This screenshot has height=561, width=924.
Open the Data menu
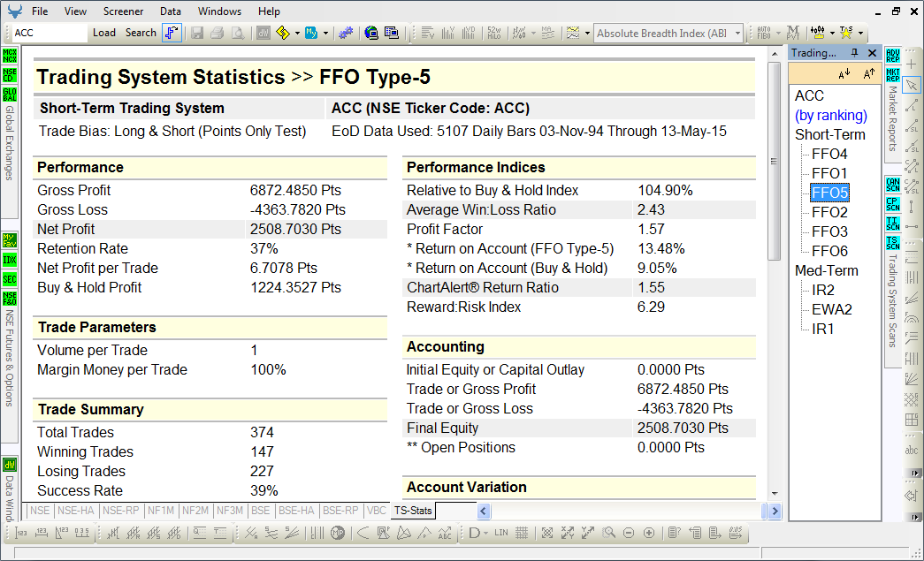[x=171, y=11]
